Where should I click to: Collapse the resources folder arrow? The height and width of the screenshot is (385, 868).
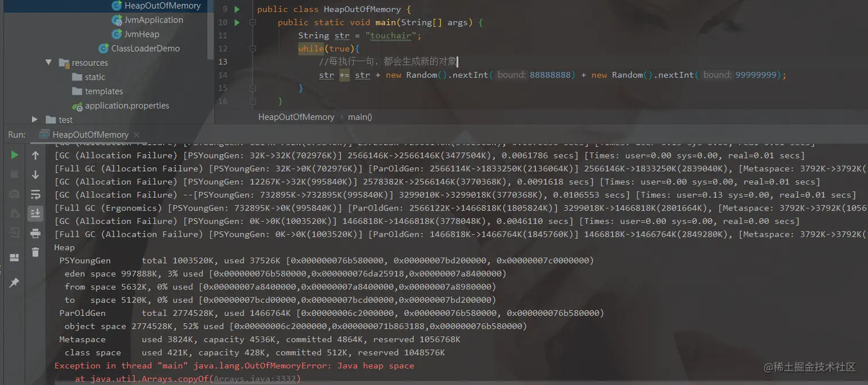pyautogui.click(x=49, y=63)
